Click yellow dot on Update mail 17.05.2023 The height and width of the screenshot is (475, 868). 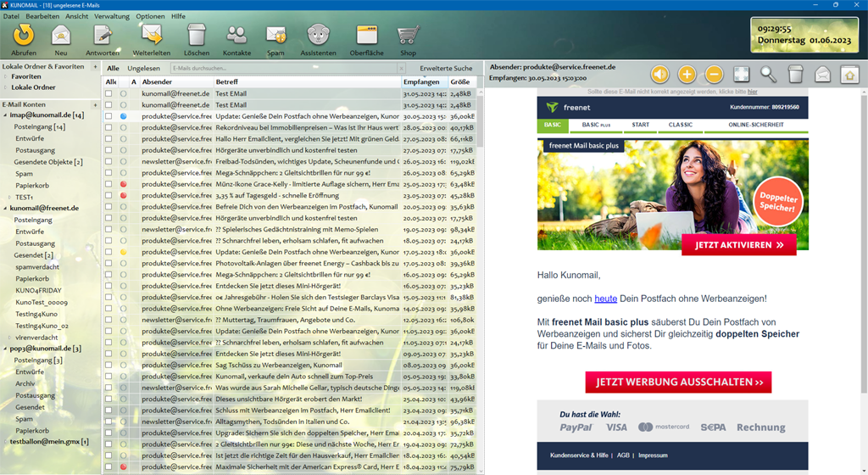tap(124, 252)
